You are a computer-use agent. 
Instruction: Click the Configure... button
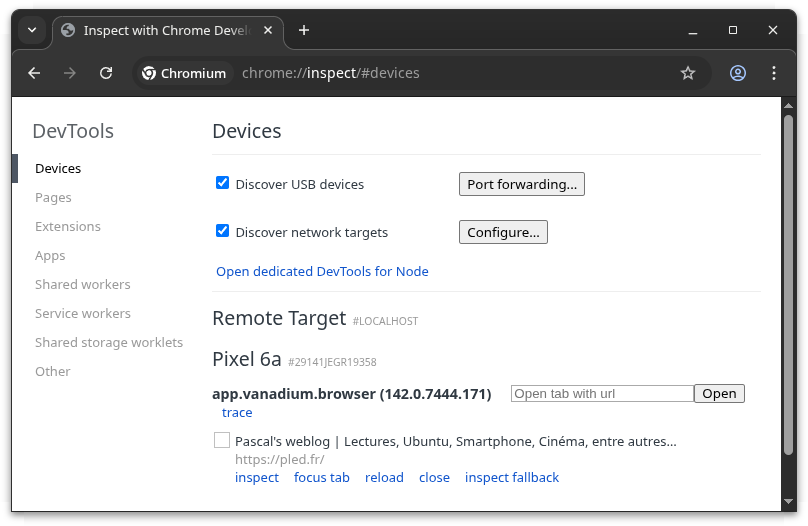click(503, 232)
